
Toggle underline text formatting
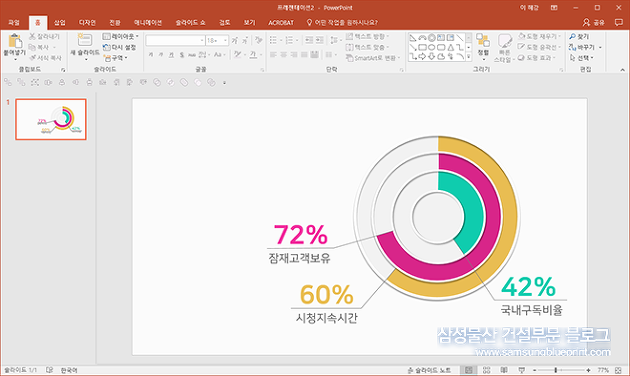coord(172,55)
